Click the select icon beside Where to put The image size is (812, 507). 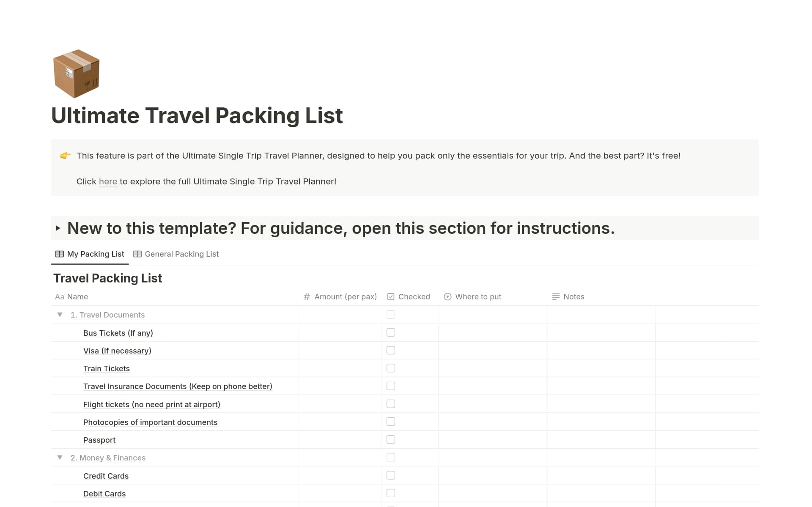(447, 296)
